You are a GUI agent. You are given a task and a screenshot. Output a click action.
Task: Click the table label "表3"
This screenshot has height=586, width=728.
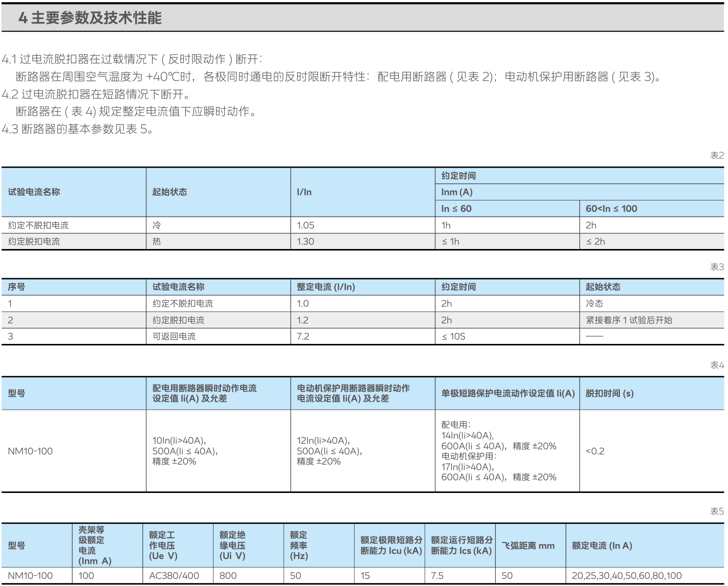[717, 267]
